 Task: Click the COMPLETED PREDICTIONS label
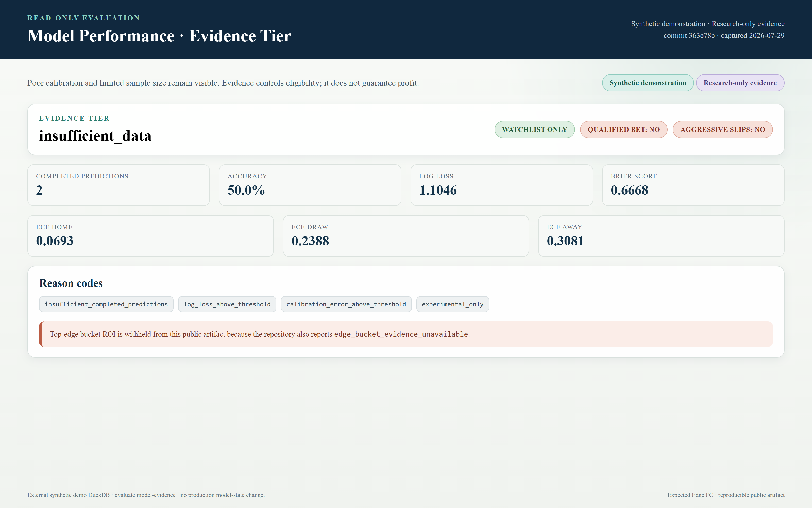(x=82, y=176)
